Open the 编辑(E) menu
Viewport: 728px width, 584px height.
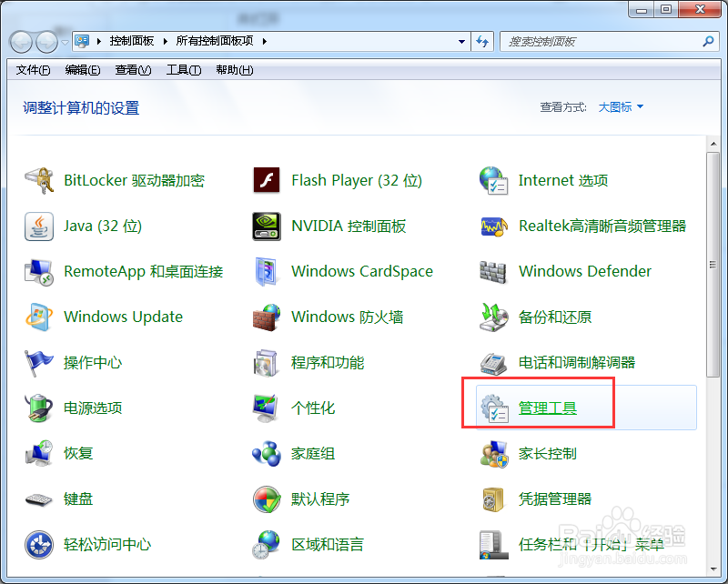83,70
